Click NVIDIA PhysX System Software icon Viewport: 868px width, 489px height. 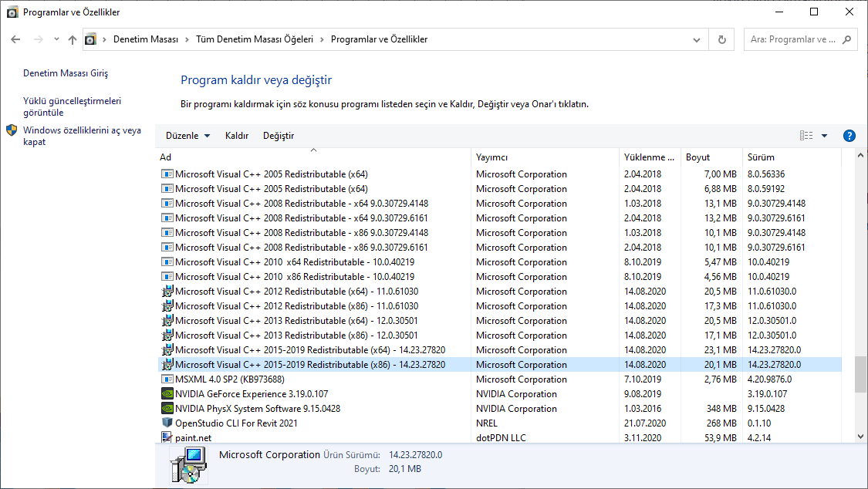point(167,408)
